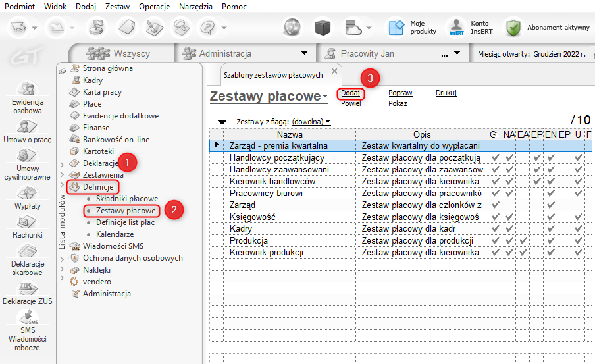595x364 pixels.
Task: Click the Dodaj link above the table
Action: point(350,93)
